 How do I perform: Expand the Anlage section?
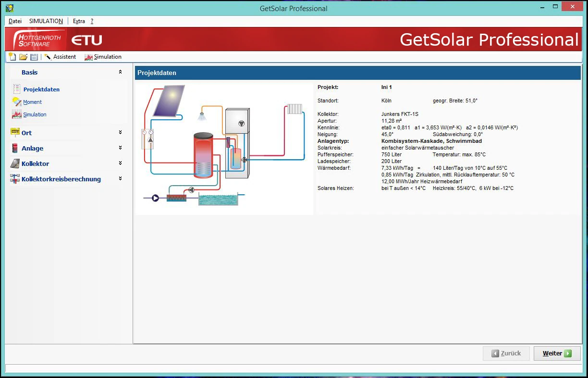120,148
